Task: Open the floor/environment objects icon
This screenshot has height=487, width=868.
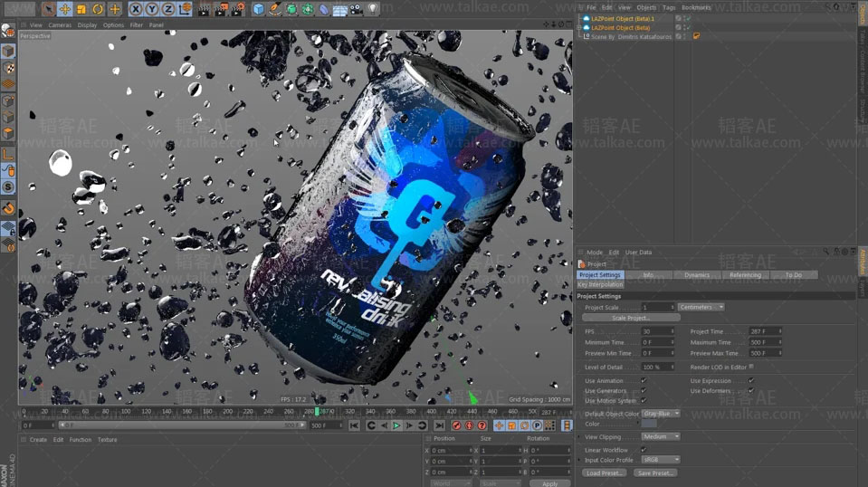Action: (x=340, y=9)
